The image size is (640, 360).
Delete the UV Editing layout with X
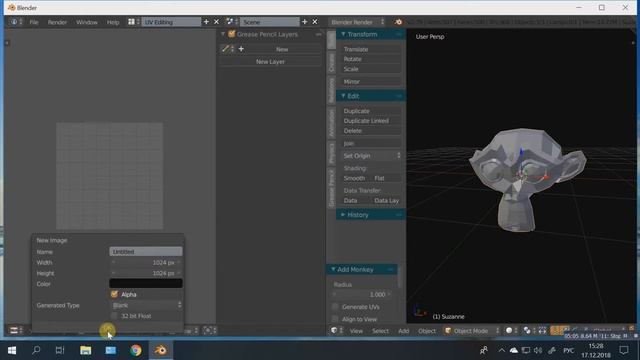click(x=216, y=22)
